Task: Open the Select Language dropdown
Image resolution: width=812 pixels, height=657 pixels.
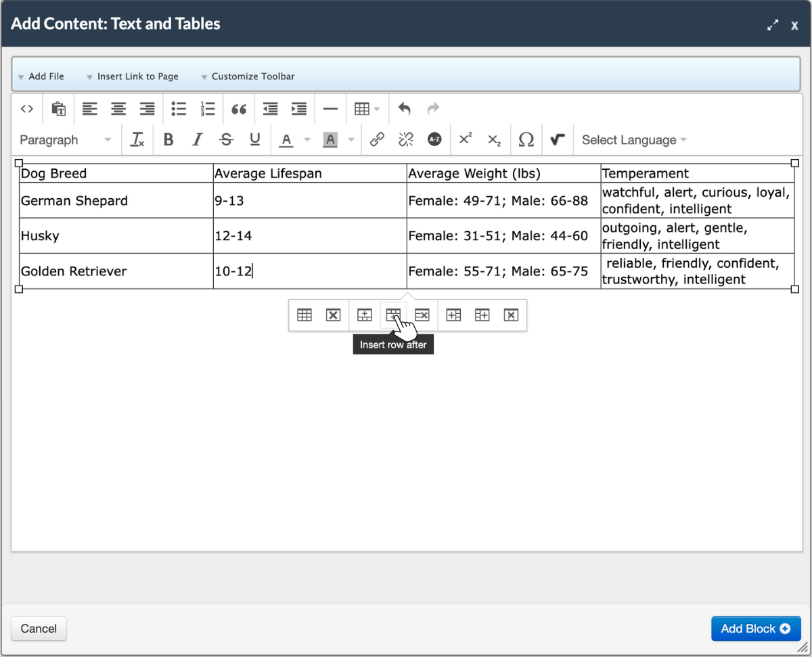Action: pyautogui.click(x=634, y=140)
